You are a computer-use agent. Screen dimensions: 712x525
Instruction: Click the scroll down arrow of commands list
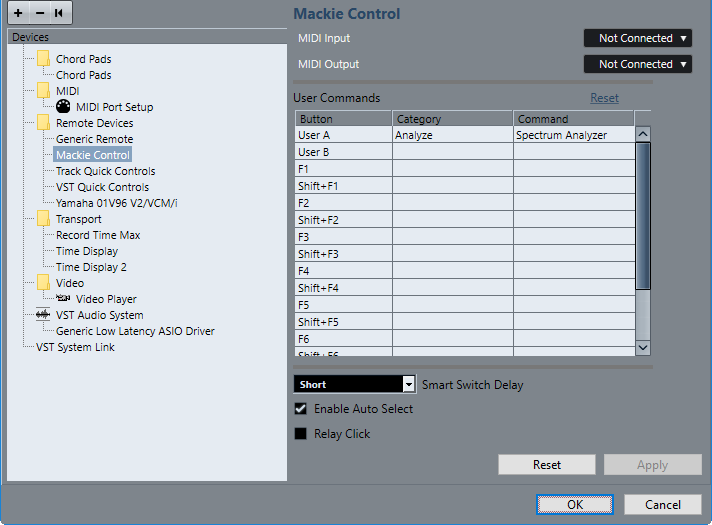pos(643,347)
